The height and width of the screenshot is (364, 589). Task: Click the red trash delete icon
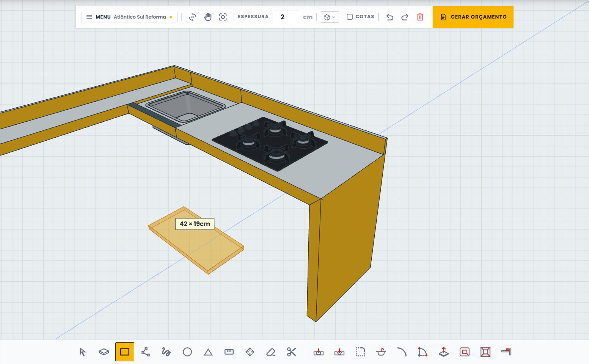[420, 17]
